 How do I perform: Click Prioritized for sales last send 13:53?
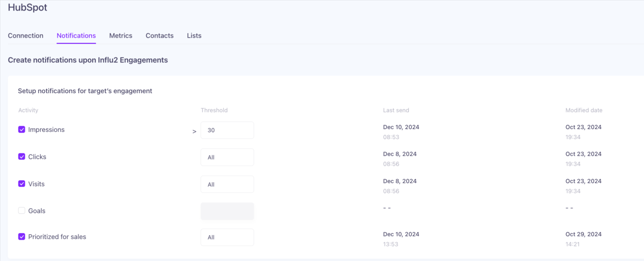coord(390,244)
